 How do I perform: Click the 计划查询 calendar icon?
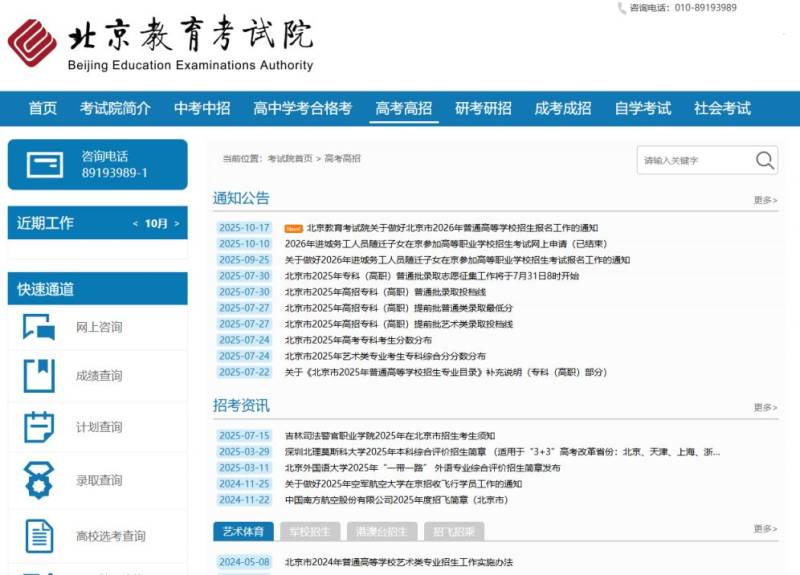coord(39,427)
